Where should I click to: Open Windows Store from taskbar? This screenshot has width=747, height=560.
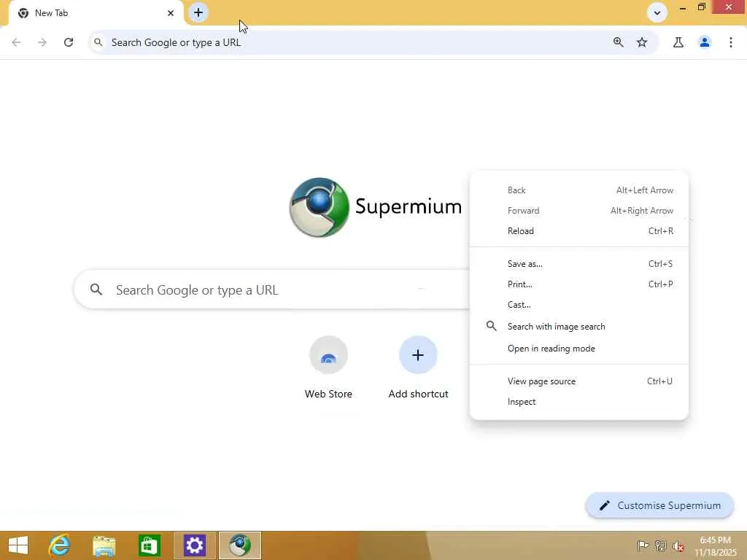150,545
